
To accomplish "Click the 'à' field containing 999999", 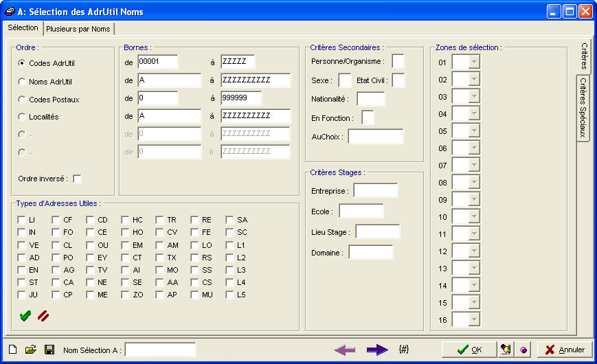I will tap(241, 98).
